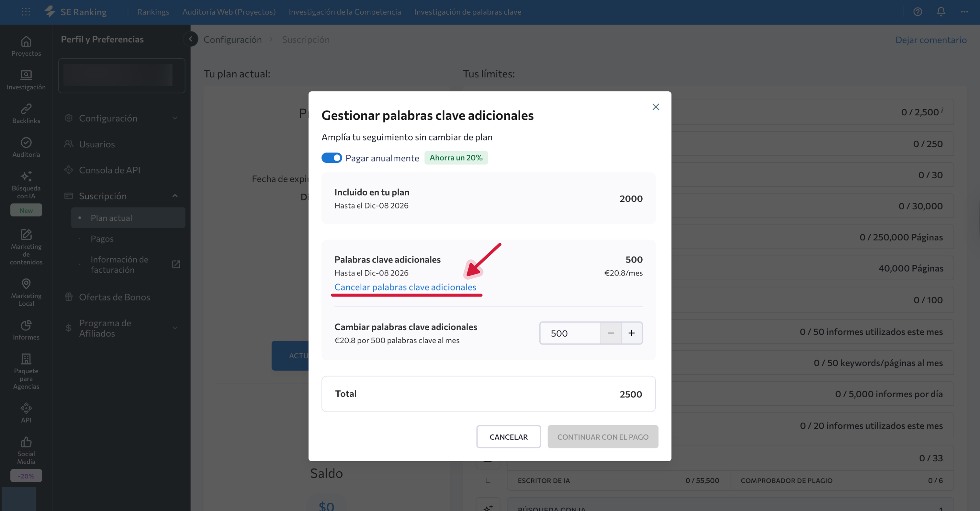Open the Backlinks sidebar icon
Screen dimensions: 980x511
(x=26, y=109)
